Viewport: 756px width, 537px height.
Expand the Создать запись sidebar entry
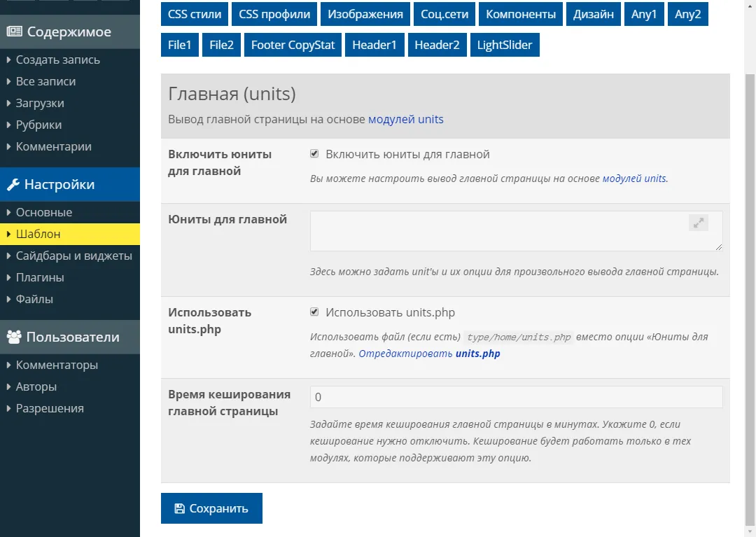point(47,60)
